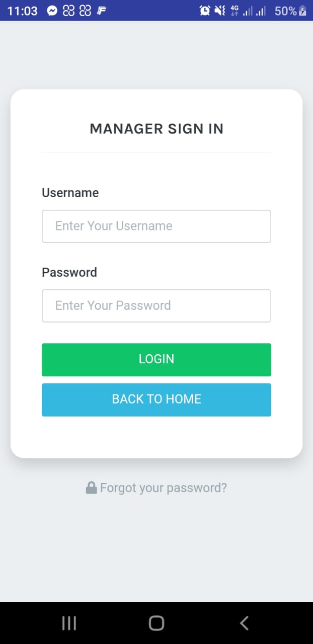Tap the 11:03 clock in status bar
This screenshot has height=644, width=313.
[22, 11]
